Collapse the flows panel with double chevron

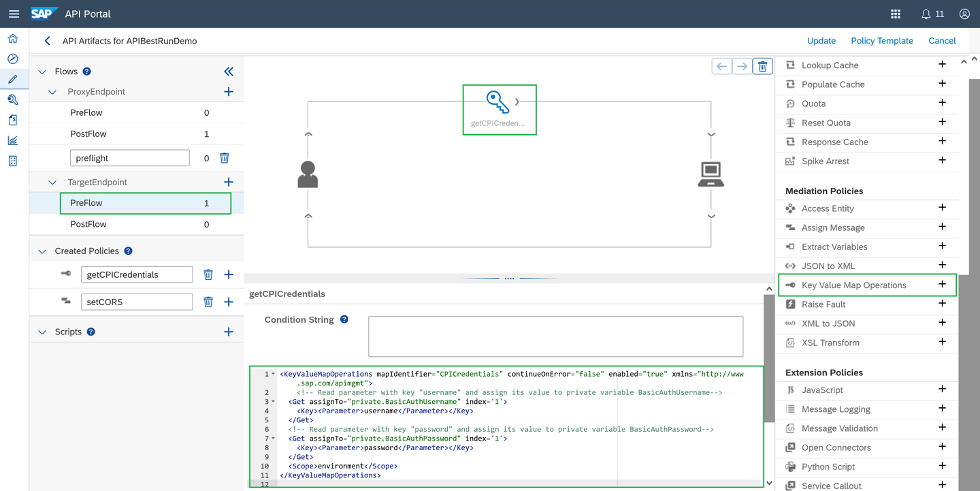tap(229, 72)
